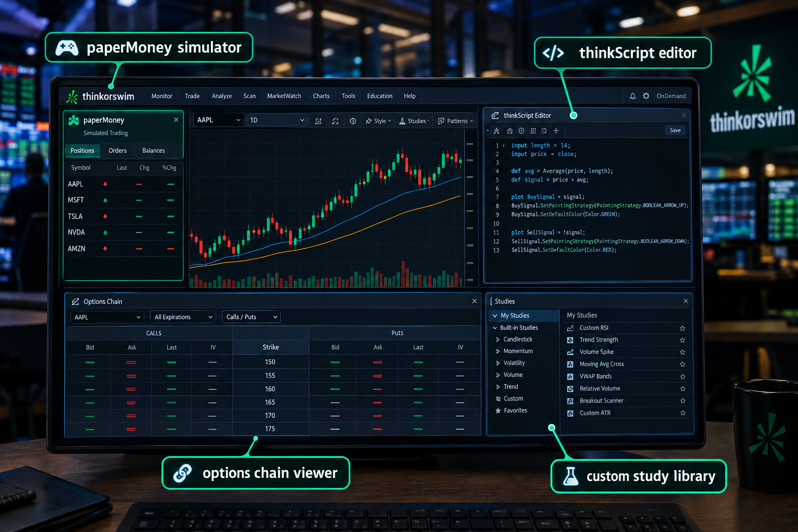Click the Favorites star icon in Studies tree

(498, 410)
